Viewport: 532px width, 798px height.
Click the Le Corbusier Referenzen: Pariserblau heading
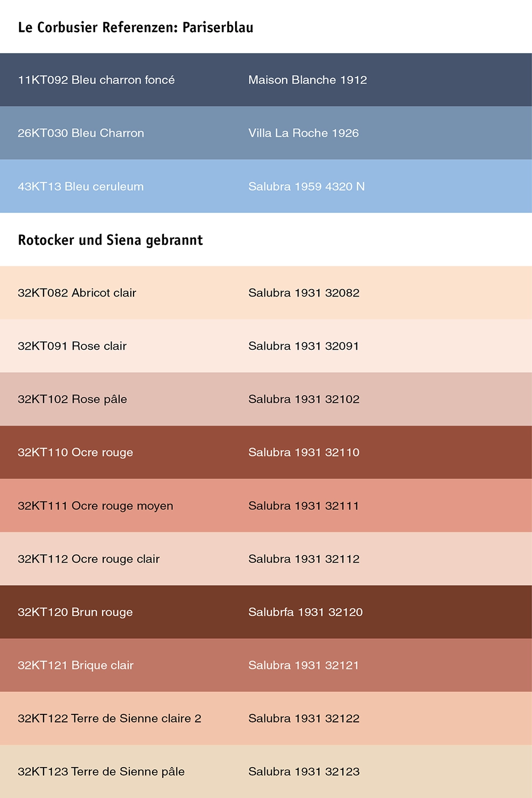point(136,27)
